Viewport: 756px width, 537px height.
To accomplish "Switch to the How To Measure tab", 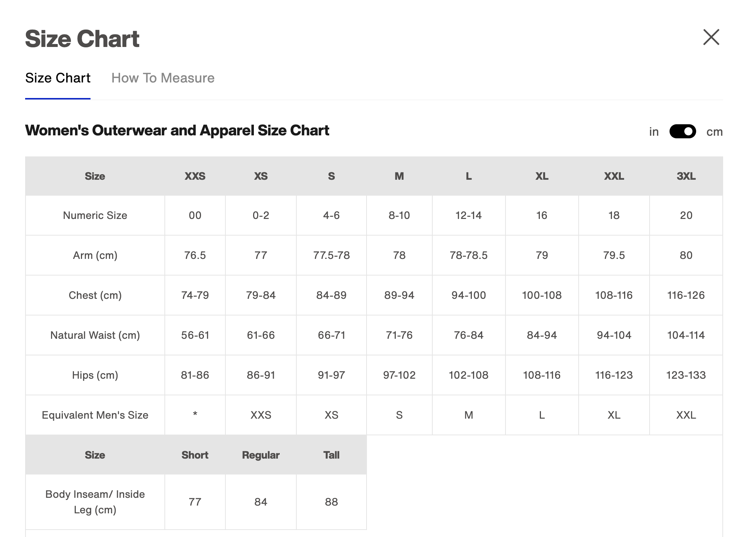I will tap(163, 78).
